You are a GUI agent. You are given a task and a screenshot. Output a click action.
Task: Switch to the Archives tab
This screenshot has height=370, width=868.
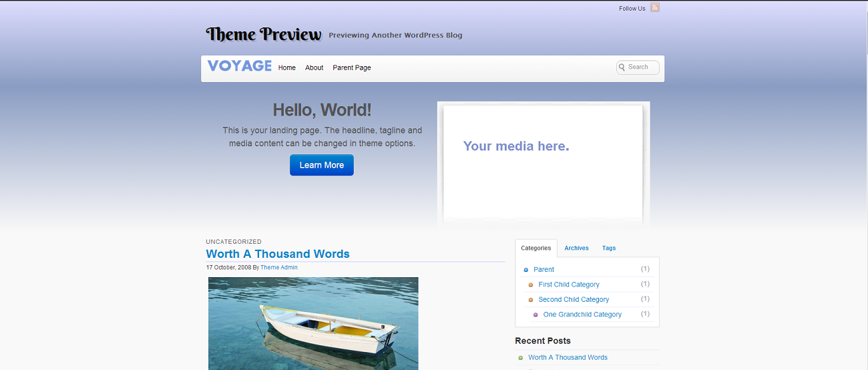pos(576,248)
